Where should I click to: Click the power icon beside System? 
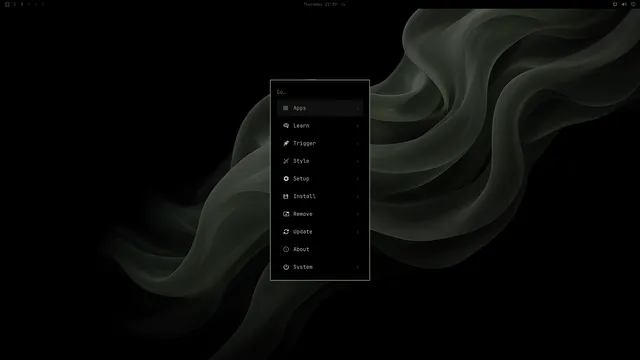(x=286, y=267)
